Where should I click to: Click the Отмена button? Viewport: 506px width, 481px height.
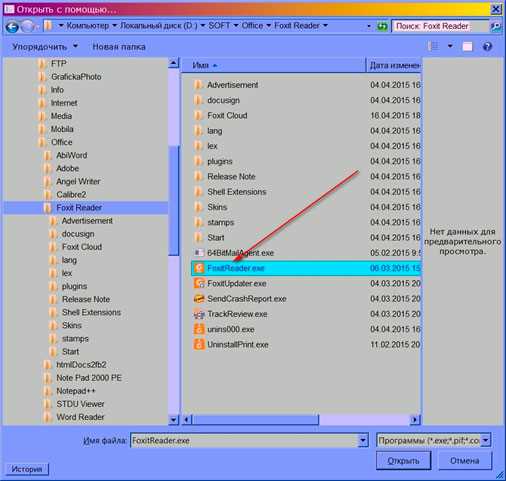465,461
